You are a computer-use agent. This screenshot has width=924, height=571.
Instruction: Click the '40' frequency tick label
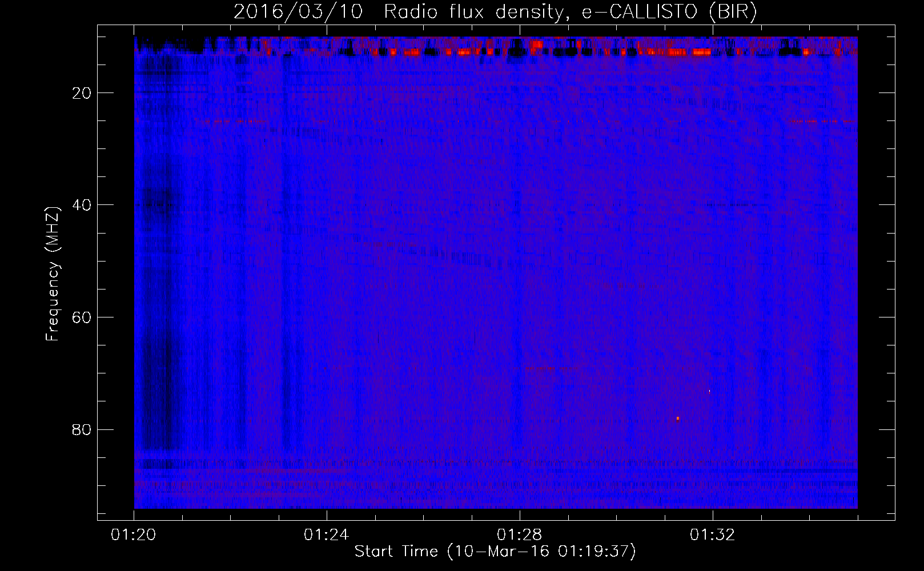click(82, 205)
